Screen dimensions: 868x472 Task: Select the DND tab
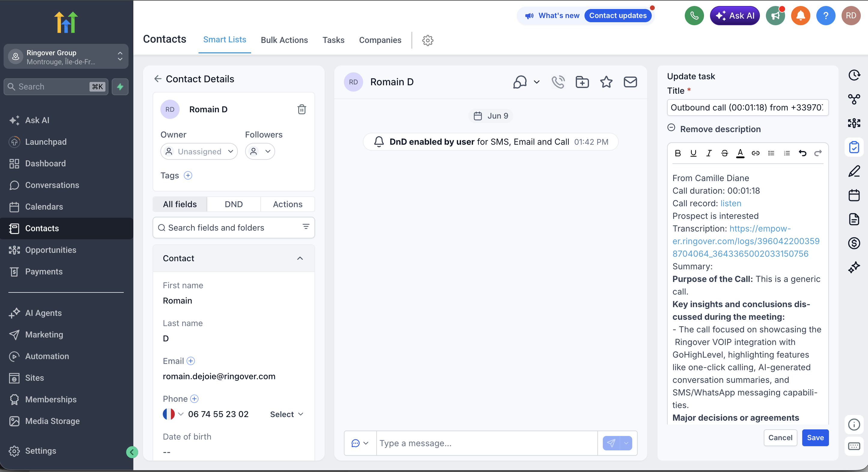tap(233, 204)
